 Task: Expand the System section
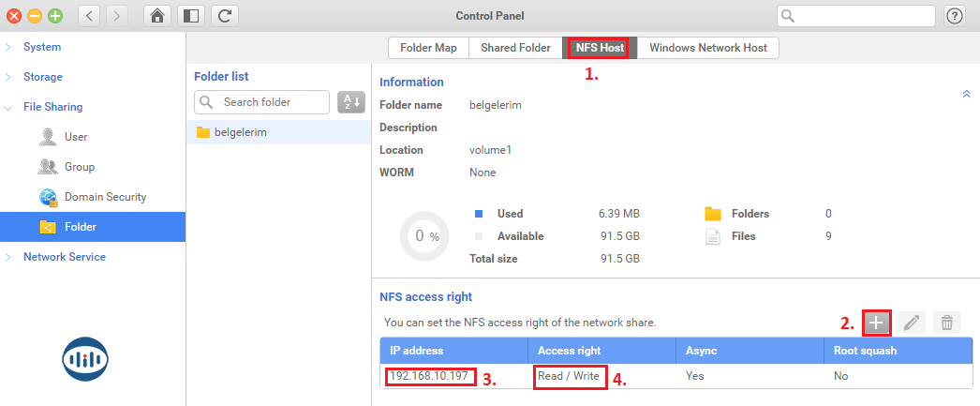tap(42, 47)
